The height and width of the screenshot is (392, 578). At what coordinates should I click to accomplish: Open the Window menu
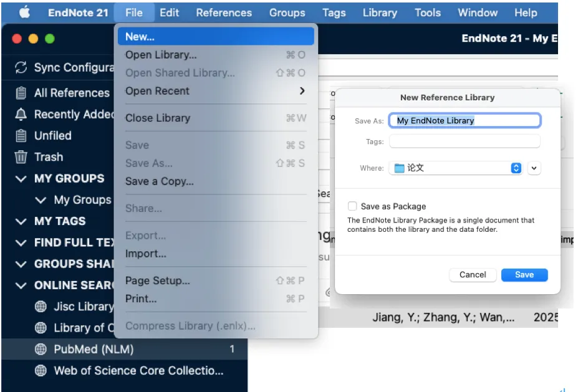point(478,12)
